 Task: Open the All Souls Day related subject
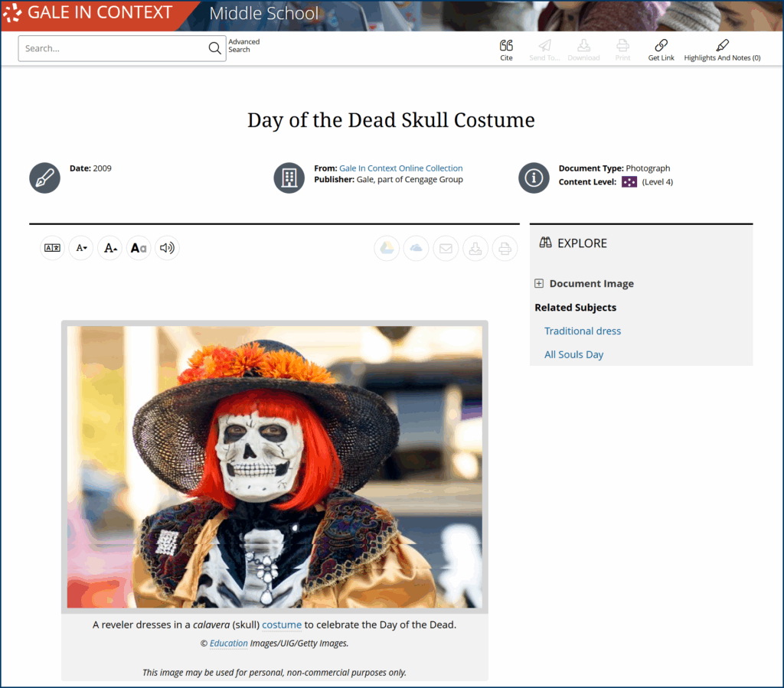[x=573, y=355]
